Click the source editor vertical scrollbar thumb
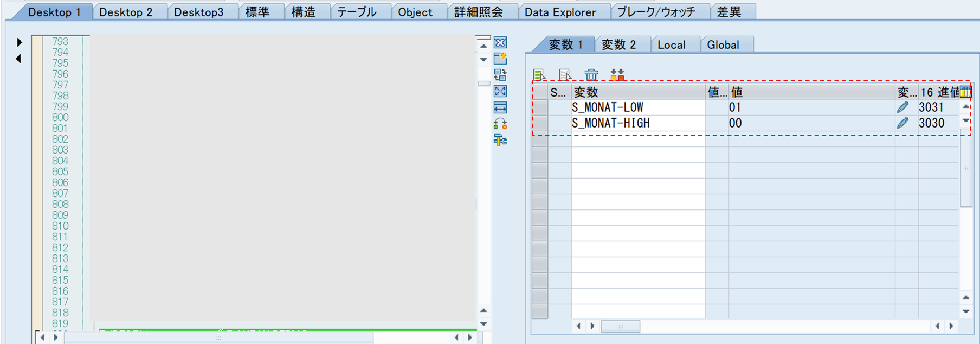 coord(483,84)
